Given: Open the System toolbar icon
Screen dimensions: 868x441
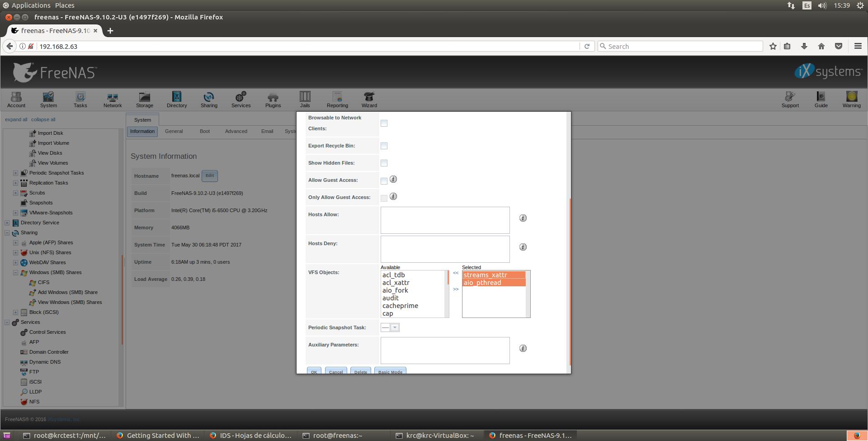Looking at the screenshot, I should pyautogui.click(x=48, y=100).
